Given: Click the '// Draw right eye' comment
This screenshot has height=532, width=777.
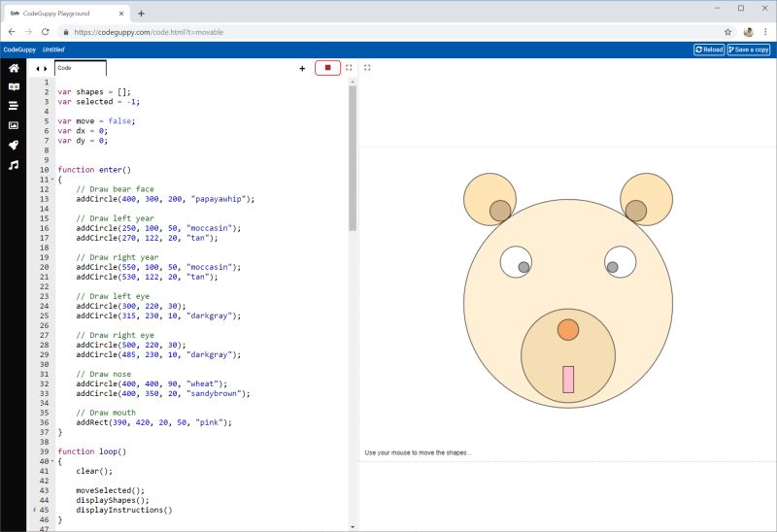Looking at the screenshot, I should (115, 335).
